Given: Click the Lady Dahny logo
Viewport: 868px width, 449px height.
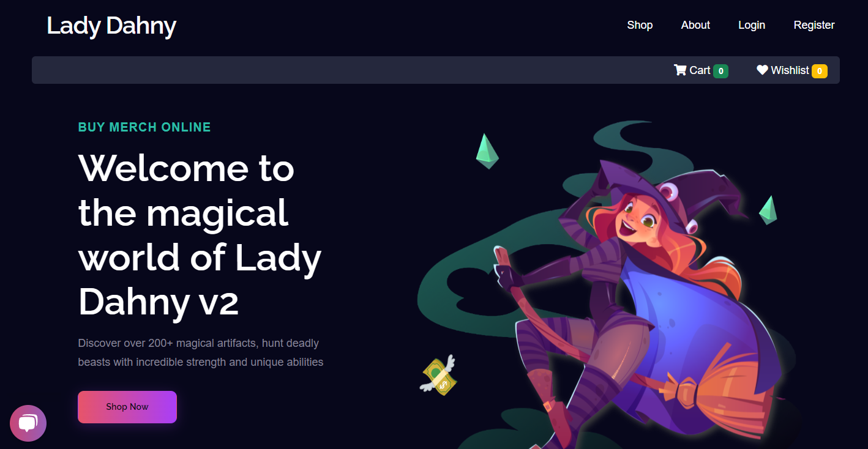Looking at the screenshot, I should coord(111,26).
